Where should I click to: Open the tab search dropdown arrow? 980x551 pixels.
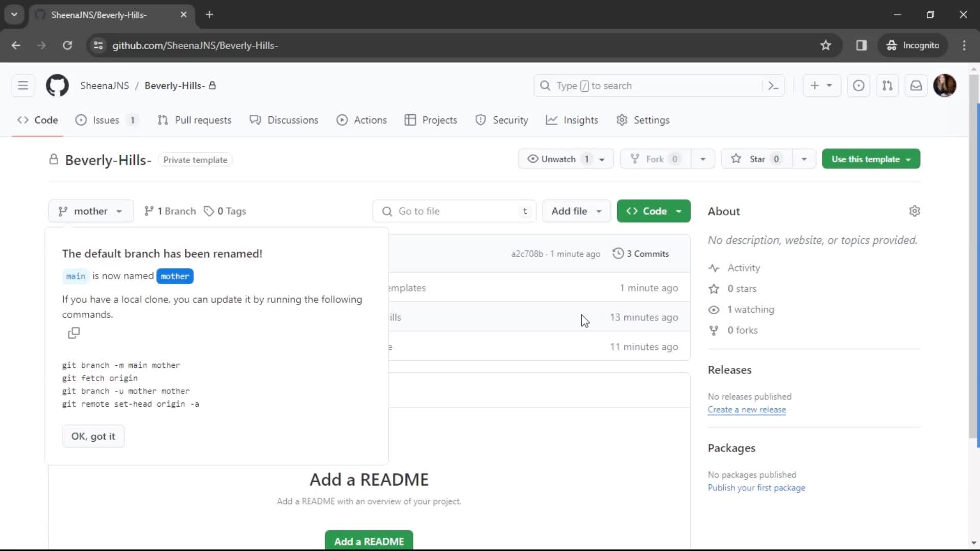(x=14, y=15)
